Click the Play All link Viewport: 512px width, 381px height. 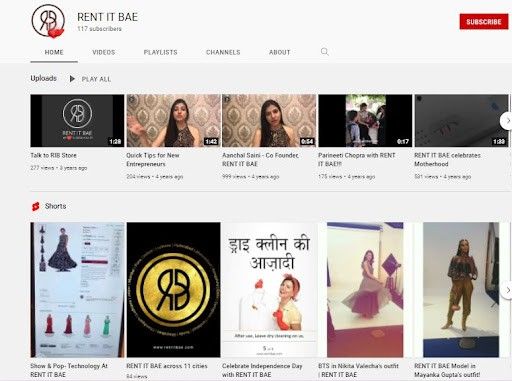[96, 79]
